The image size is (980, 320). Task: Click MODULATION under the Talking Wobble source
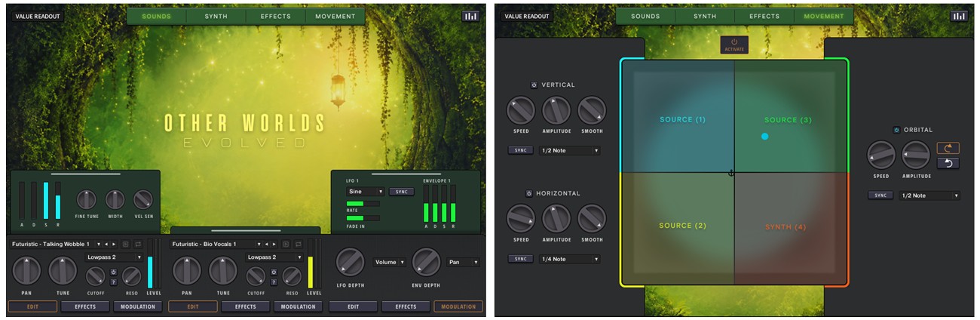pyautogui.click(x=138, y=306)
